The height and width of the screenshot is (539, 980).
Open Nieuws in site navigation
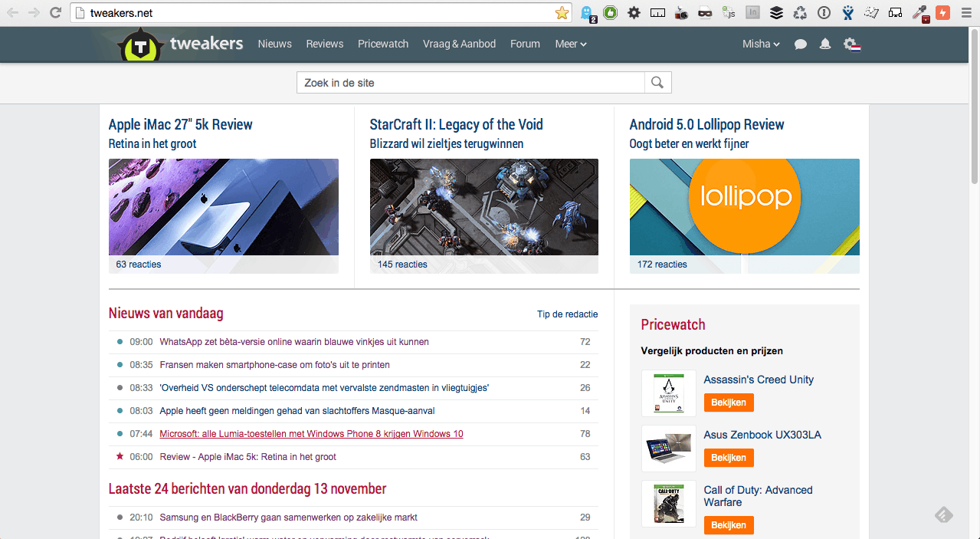coord(274,44)
